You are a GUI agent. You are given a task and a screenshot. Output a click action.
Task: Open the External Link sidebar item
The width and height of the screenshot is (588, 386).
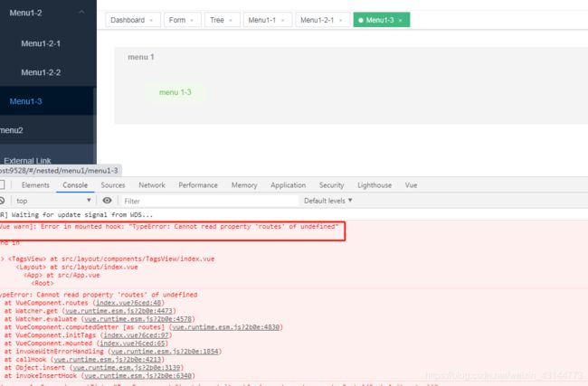pyautogui.click(x=27, y=161)
